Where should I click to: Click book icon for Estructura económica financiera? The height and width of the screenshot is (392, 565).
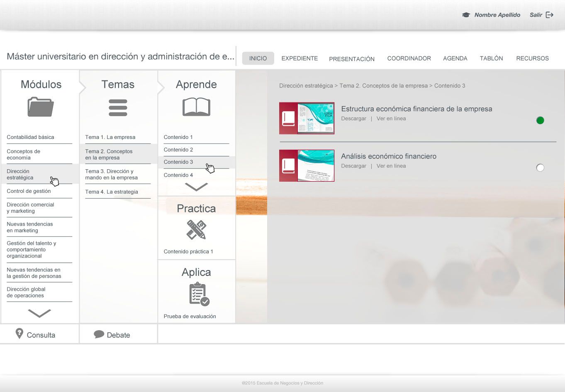pyautogui.click(x=289, y=118)
